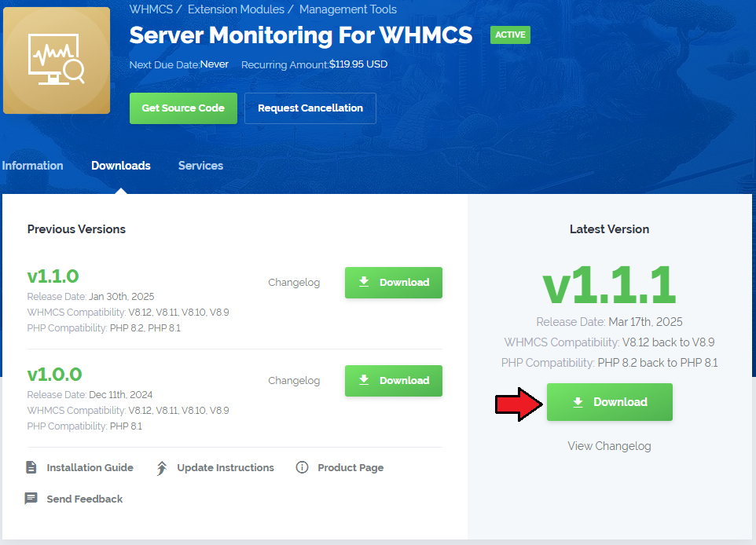Click the Send Feedback chat icon
This screenshot has width=756, height=545.
[x=31, y=498]
